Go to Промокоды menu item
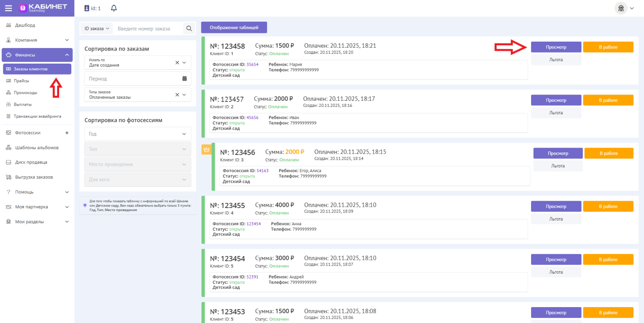 (25, 93)
